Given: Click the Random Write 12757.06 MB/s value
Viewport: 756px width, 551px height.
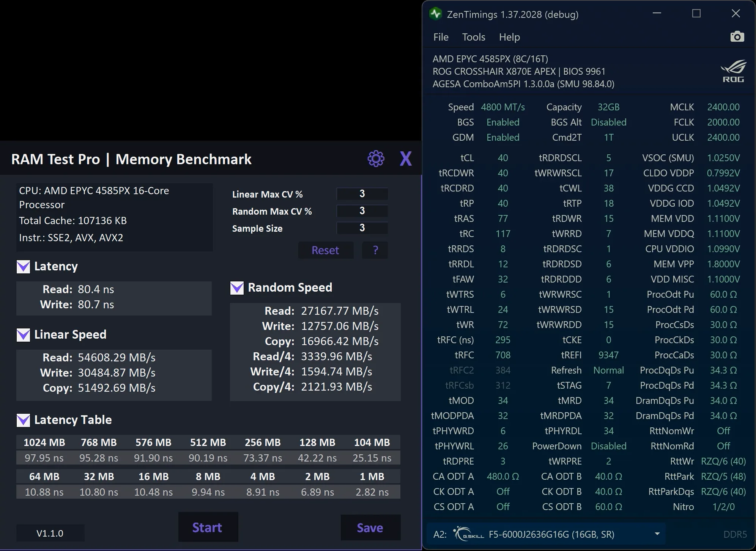Looking at the screenshot, I should pos(340,326).
